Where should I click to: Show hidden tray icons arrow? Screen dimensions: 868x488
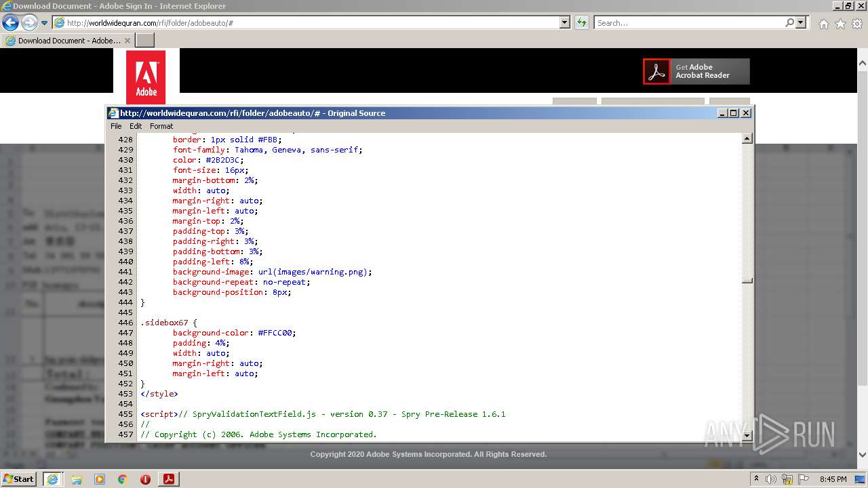pos(757,479)
